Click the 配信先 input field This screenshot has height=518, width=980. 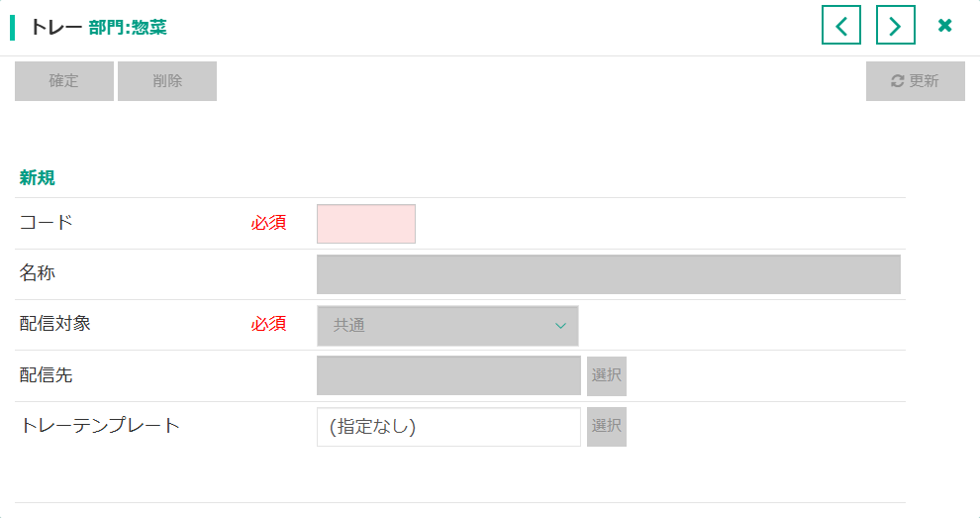(448, 375)
